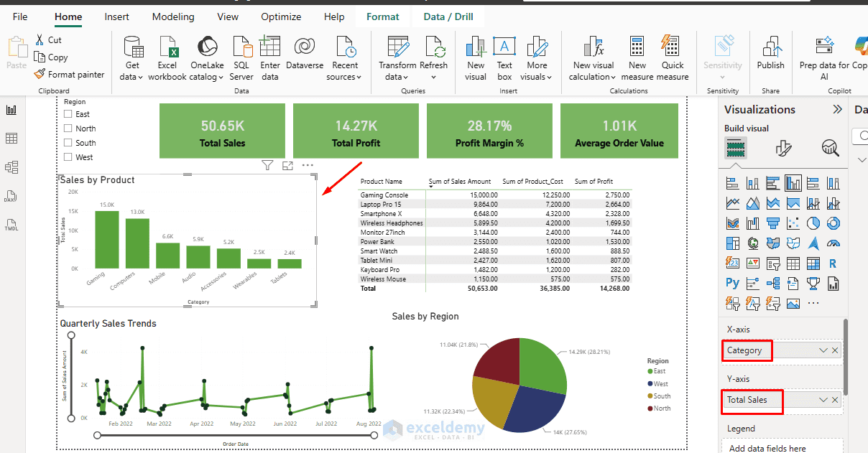Select the Funnel chart visual
Viewport: 868px width, 453px height.
coord(773,223)
